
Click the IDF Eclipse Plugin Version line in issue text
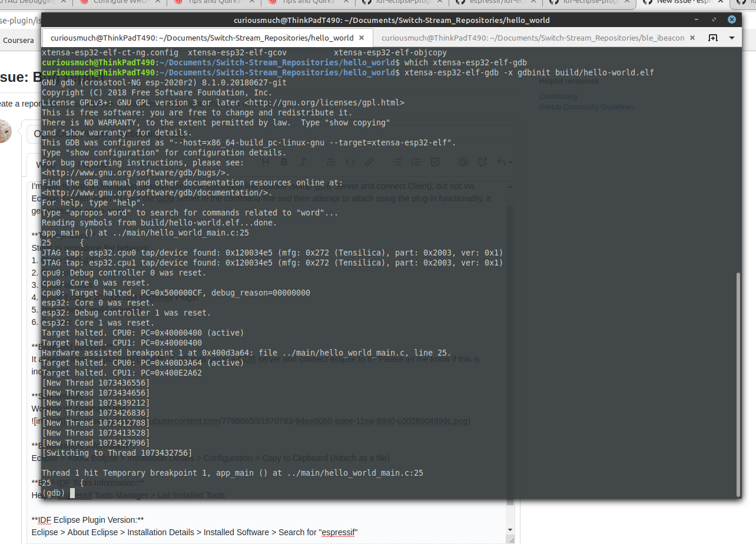(88, 520)
